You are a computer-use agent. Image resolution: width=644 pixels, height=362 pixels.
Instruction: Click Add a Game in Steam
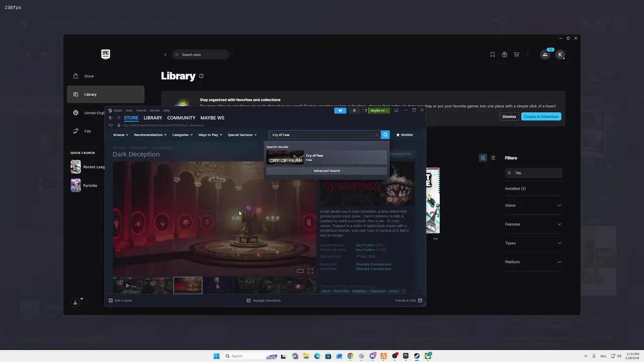point(120,301)
